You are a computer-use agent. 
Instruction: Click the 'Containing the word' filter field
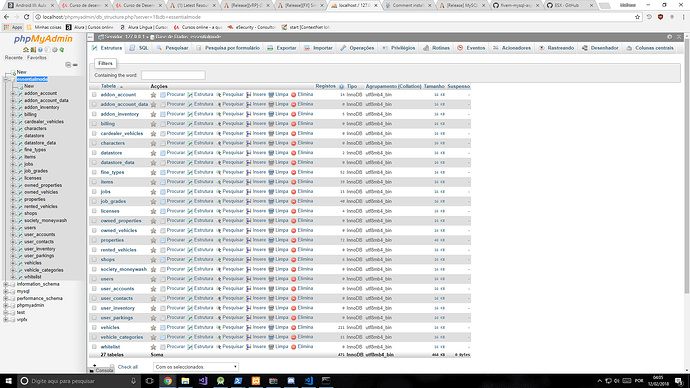173,75
